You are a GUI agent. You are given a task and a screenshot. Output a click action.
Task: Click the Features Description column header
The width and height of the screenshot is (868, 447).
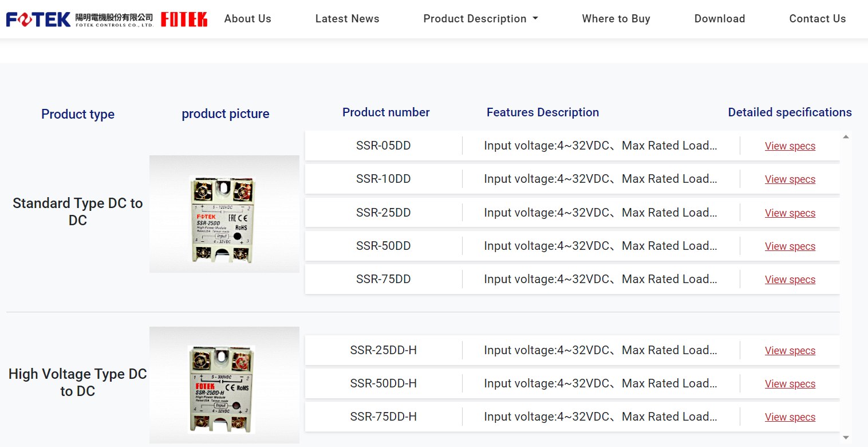click(543, 112)
